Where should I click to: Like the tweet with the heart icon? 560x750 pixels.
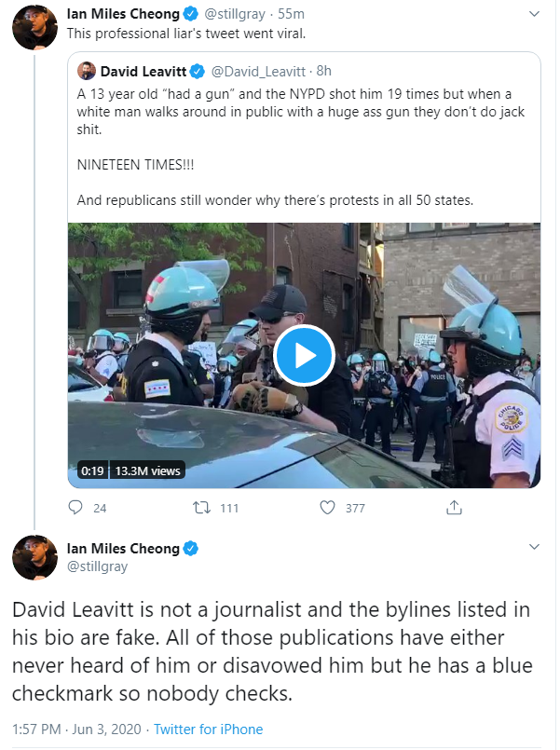pos(327,508)
